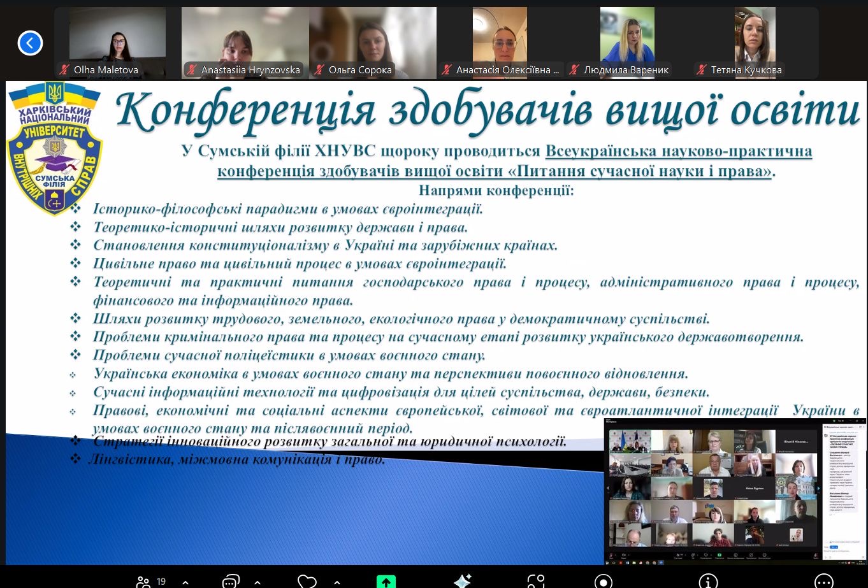
Task: Open the meeting info icon
Action: pos(708,581)
